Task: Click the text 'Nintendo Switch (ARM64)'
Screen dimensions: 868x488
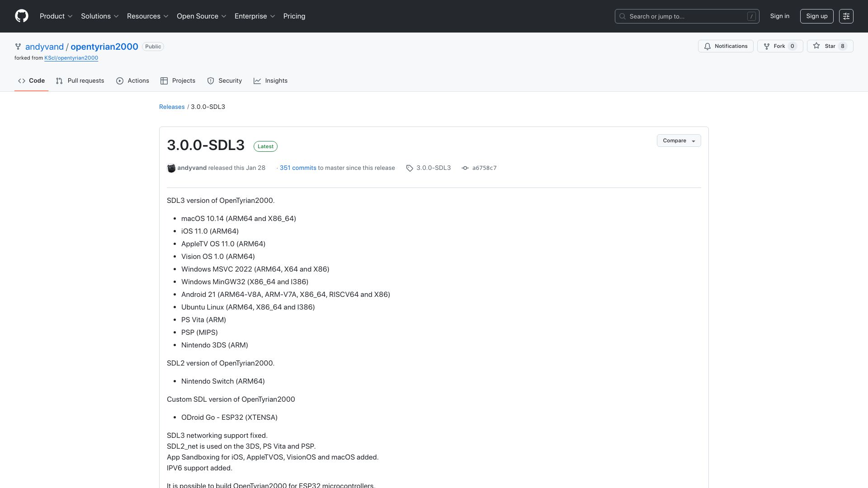Action: [x=223, y=381]
